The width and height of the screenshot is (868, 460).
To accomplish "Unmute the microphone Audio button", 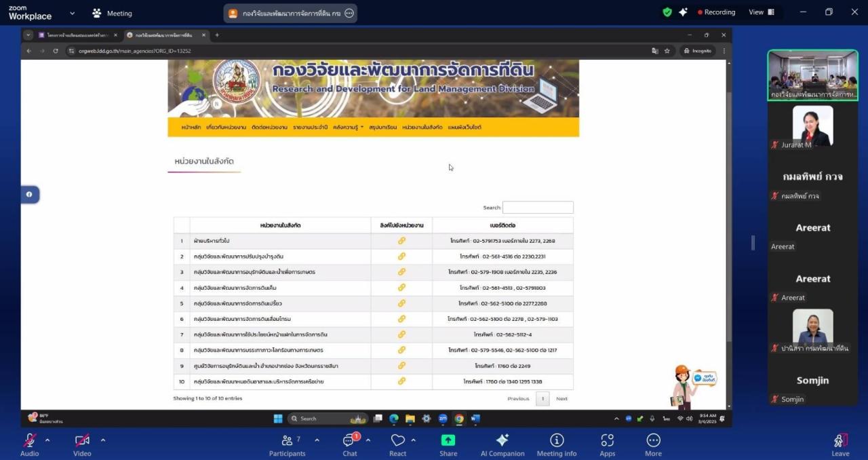I will [x=30, y=444].
